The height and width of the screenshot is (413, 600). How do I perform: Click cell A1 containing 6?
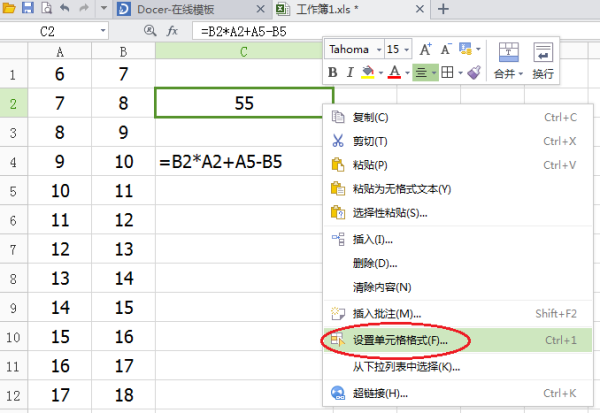[x=60, y=74]
